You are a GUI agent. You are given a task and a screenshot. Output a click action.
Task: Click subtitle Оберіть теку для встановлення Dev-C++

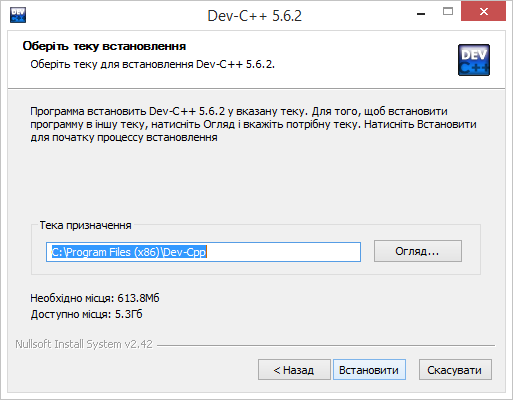[153, 64]
